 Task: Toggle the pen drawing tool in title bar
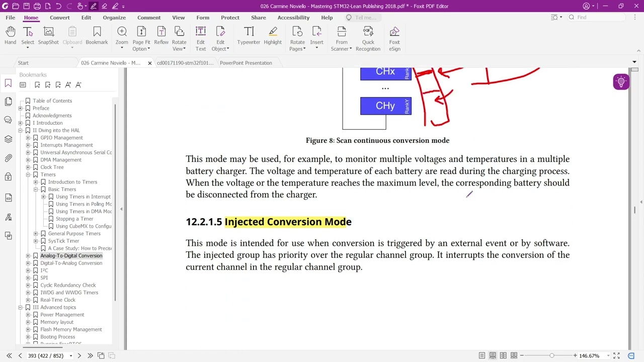click(93, 6)
